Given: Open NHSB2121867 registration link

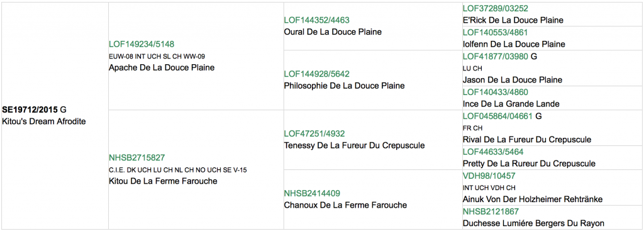Looking at the screenshot, I should point(491,211).
